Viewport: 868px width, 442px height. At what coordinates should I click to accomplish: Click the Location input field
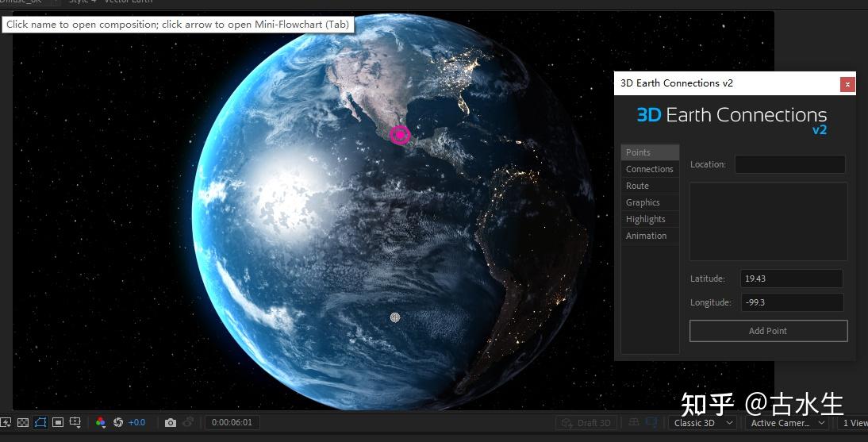pyautogui.click(x=790, y=164)
